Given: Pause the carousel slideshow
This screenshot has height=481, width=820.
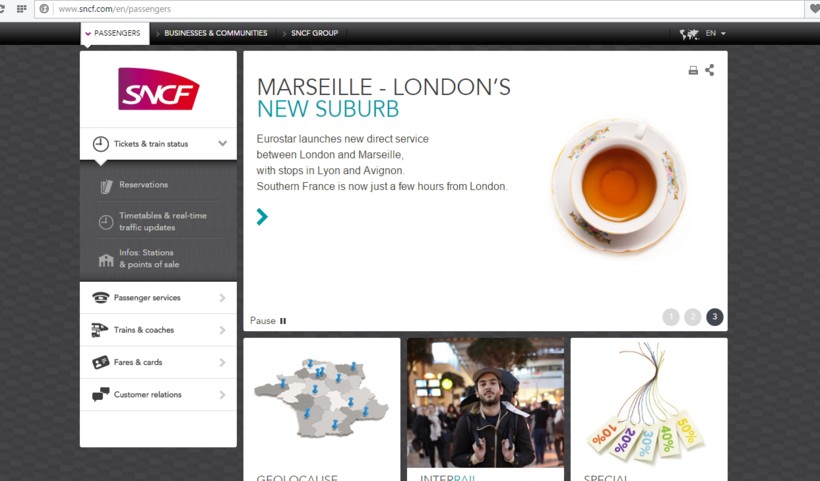Looking at the screenshot, I should [x=268, y=320].
